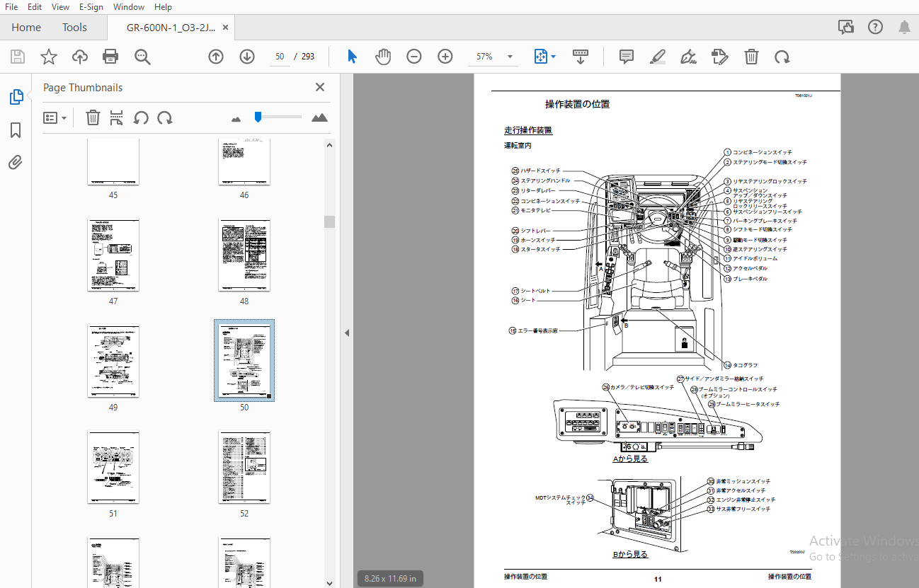Open the View menu

pos(60,6)
